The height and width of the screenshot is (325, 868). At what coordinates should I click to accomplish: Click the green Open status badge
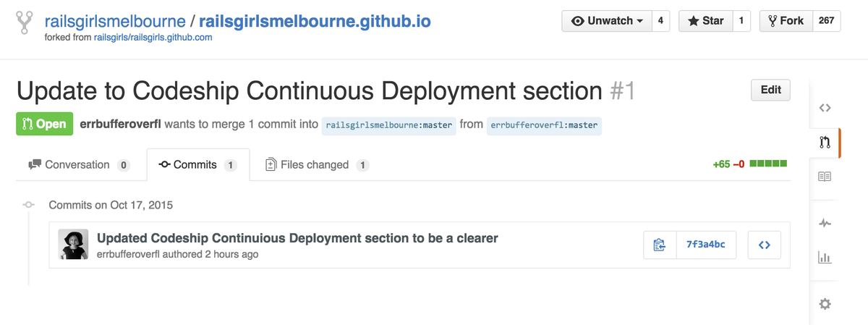click(44, 124)
